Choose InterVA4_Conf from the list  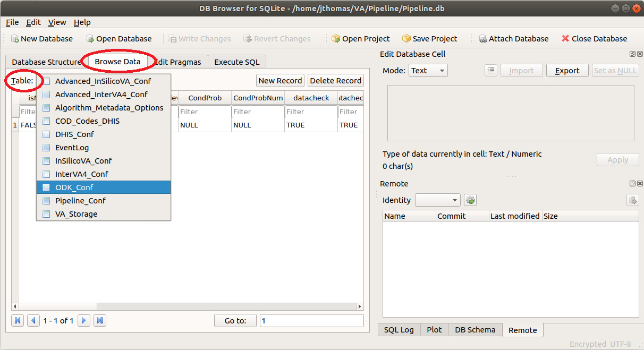click(104, 174)
